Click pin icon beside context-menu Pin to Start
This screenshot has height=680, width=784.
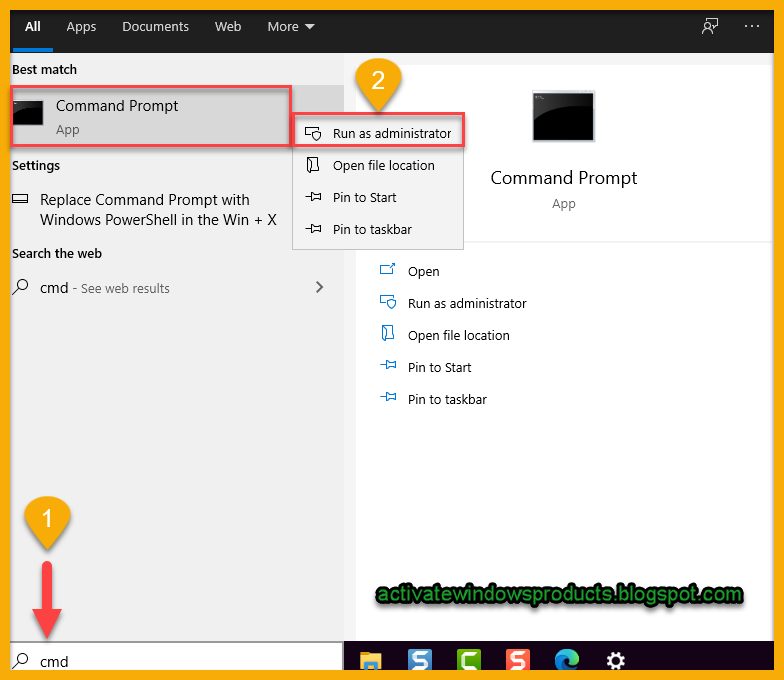[314, 197]
